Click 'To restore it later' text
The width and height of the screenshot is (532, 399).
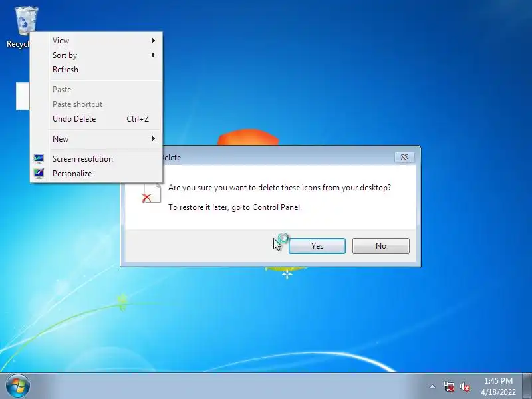click(235, 207)
